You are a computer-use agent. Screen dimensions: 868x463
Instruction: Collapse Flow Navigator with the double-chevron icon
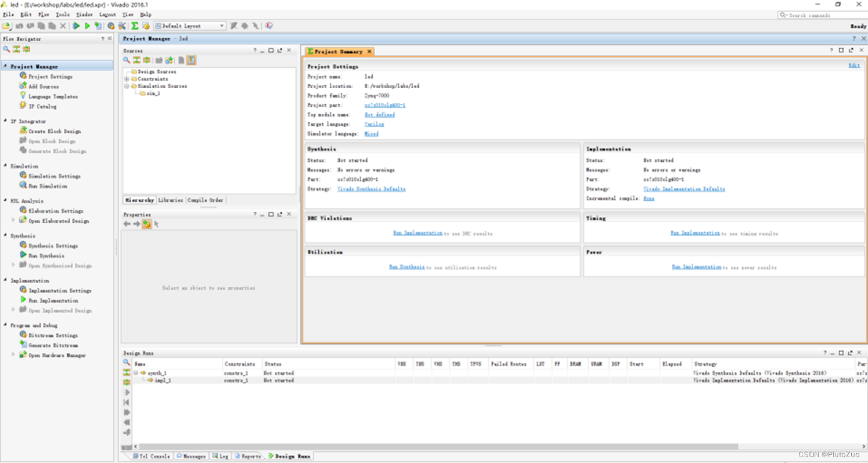(110, 38)
